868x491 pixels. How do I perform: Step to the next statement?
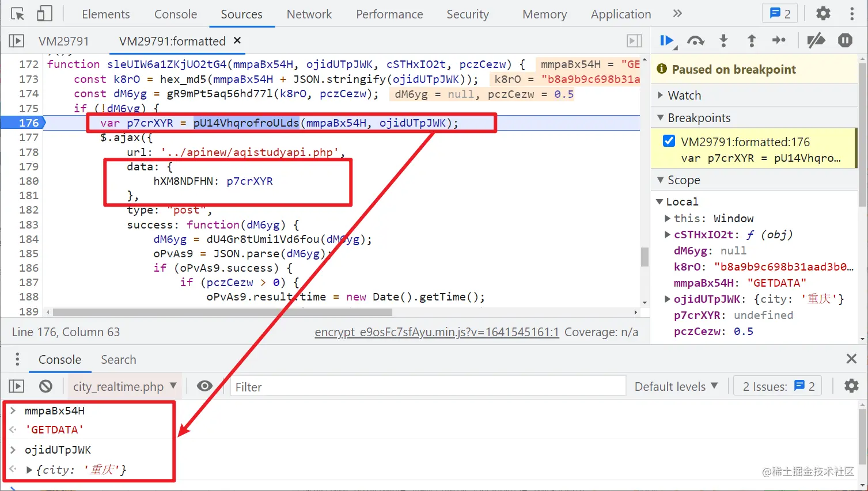click(779, 40)
